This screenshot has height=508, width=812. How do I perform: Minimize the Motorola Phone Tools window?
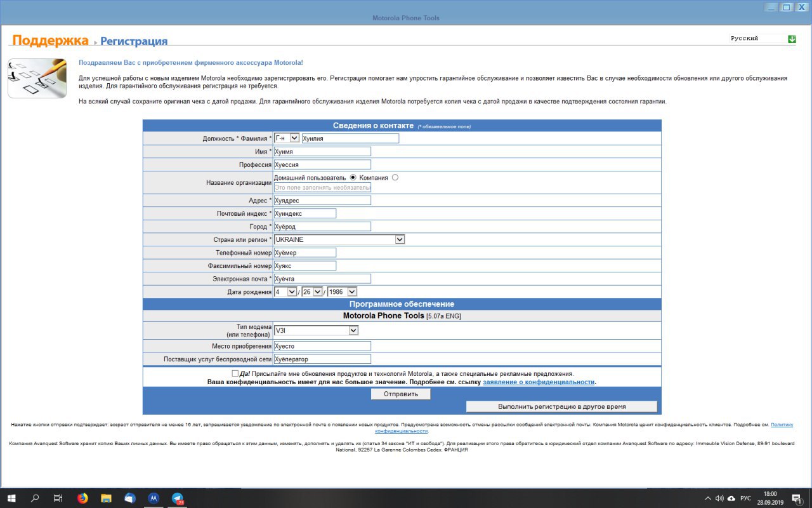coord(770,7)
